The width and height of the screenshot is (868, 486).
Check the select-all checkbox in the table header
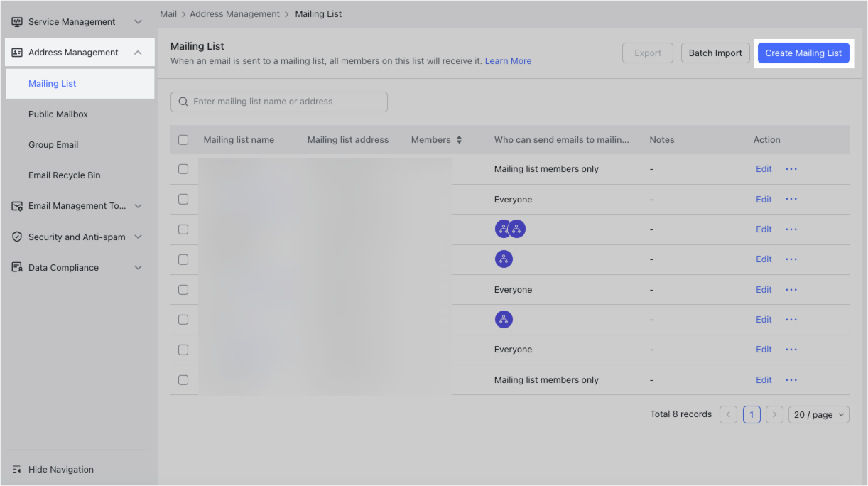click(x=183, y=139)
